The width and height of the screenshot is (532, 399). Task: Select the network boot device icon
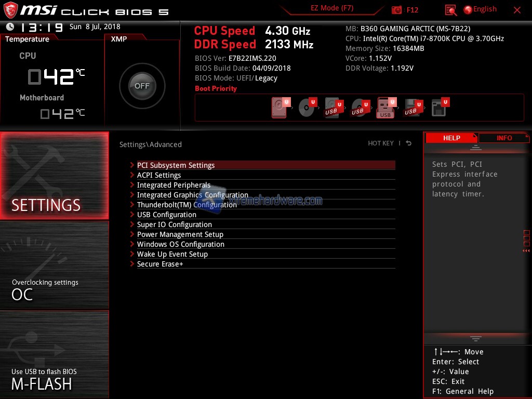pyautogui.click(x=439, y=108)
